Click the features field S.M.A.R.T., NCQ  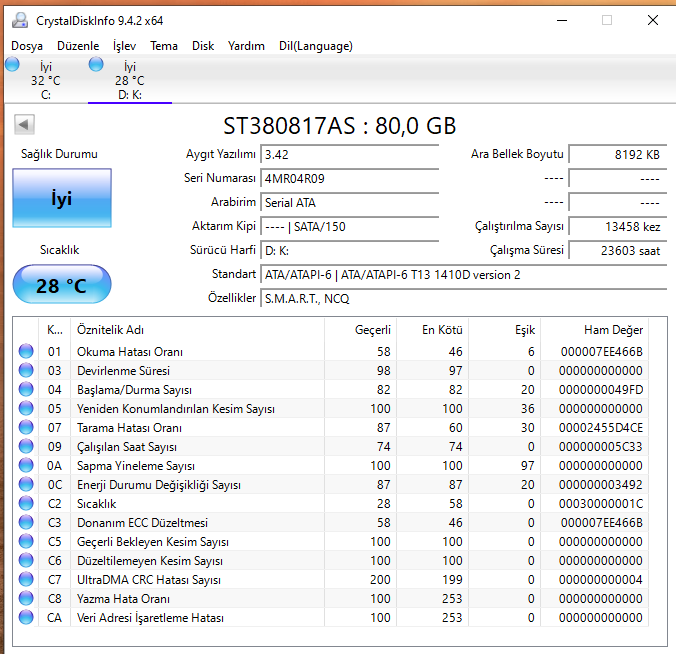[463, 298]
